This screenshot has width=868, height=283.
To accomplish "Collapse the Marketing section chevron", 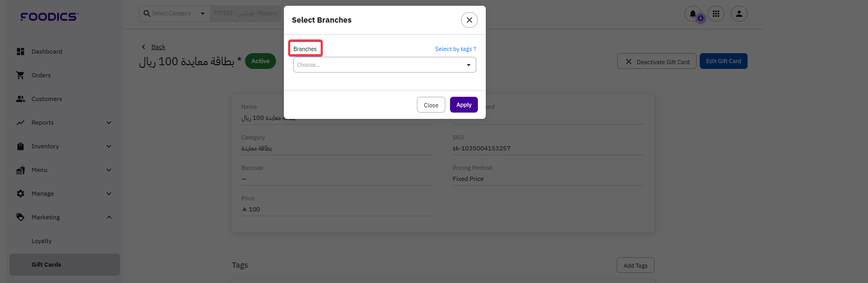I will [109, 217].
